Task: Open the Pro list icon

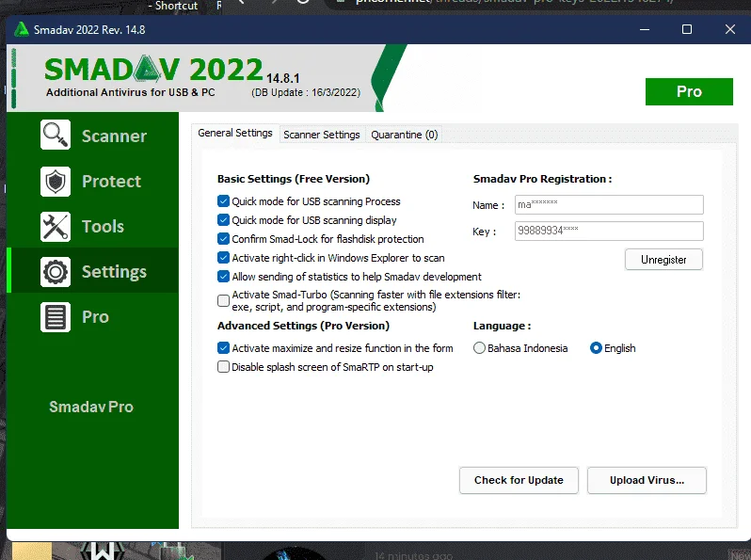Action: (56, 317)
